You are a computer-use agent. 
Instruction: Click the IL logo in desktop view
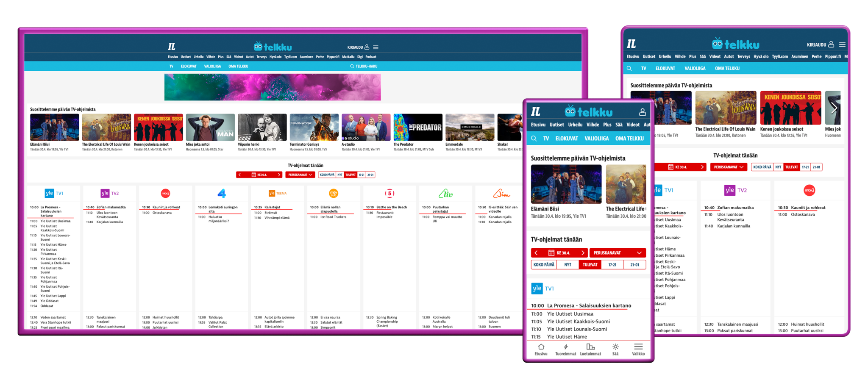click(x=172, y=47)
